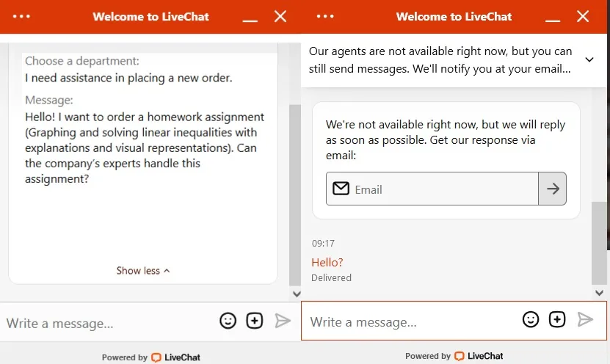
Task: Attach a file in left chat window
Action: pos(255,321)
